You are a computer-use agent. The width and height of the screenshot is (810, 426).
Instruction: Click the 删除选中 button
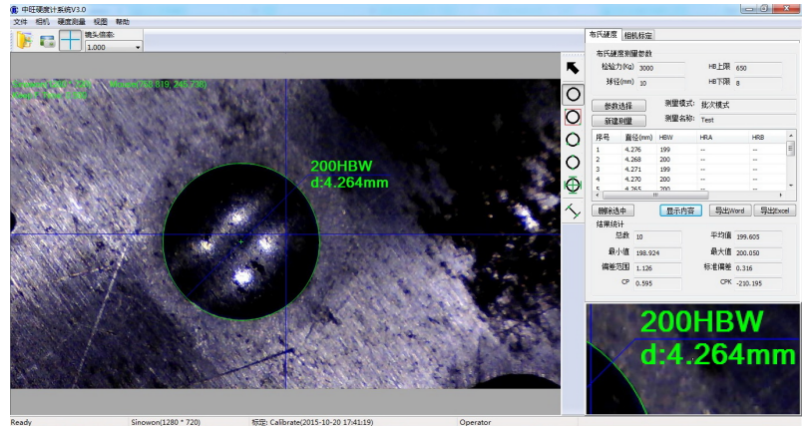[612, 211]
